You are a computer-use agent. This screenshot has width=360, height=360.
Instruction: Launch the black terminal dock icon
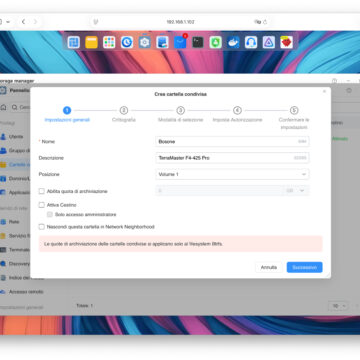[x=198, y=42]
